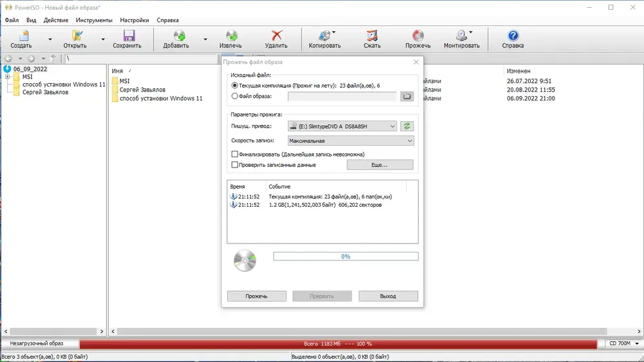Click tree panel horizontal scrollbar
This screenshot has height=362, width=644.
[54, 331]
